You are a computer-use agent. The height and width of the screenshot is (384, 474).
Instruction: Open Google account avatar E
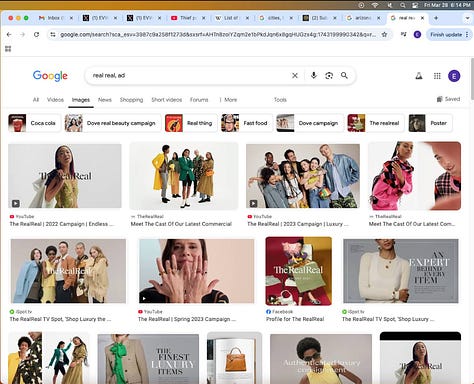[454, 76]
